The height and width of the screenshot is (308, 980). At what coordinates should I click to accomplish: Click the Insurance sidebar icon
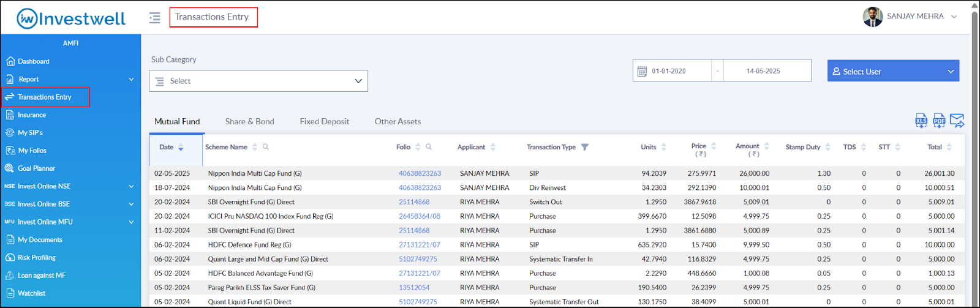point(10,115)
